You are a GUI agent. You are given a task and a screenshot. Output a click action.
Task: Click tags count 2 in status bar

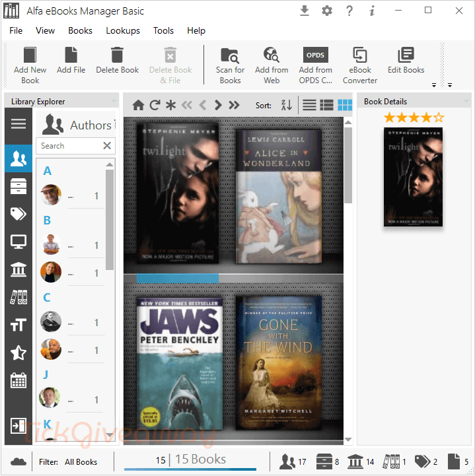[x=426, y=461]
